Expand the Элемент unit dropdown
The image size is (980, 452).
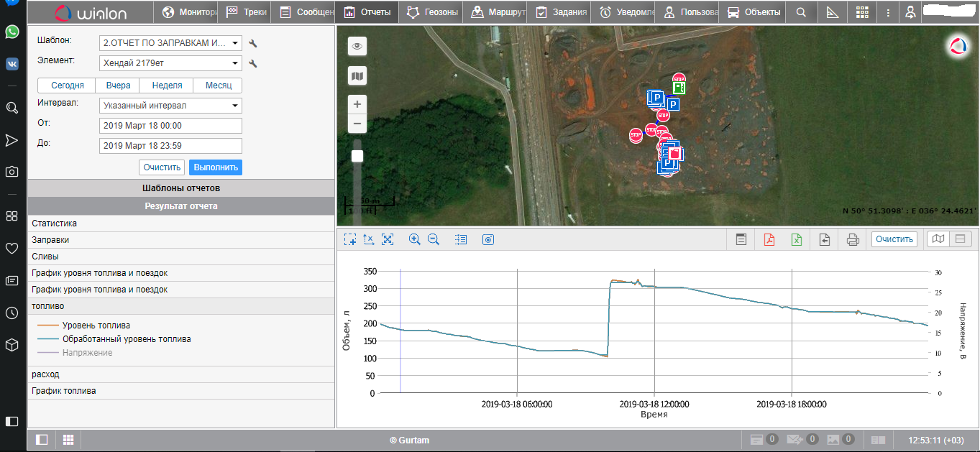coord(171,63)
